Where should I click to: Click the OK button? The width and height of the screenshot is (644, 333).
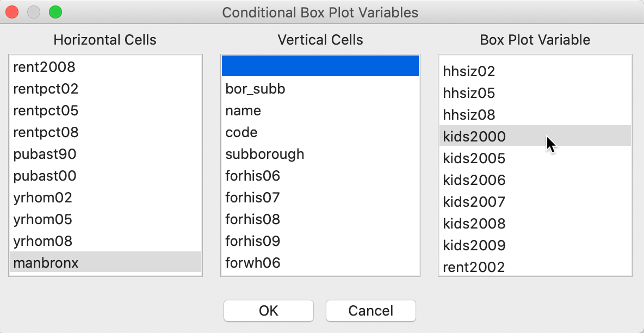[268, 311]
